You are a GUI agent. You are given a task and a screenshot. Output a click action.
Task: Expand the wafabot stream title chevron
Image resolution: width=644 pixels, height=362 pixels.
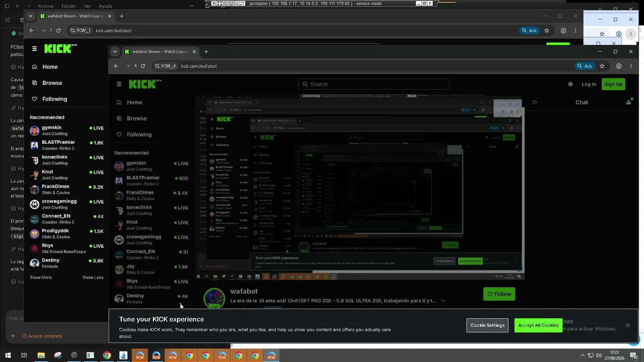coord(443,301)
